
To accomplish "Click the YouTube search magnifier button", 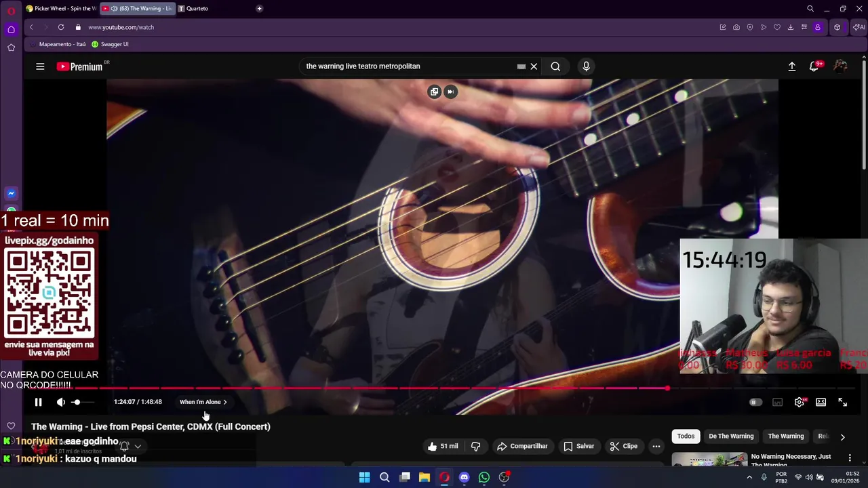I will click(555, 66).
